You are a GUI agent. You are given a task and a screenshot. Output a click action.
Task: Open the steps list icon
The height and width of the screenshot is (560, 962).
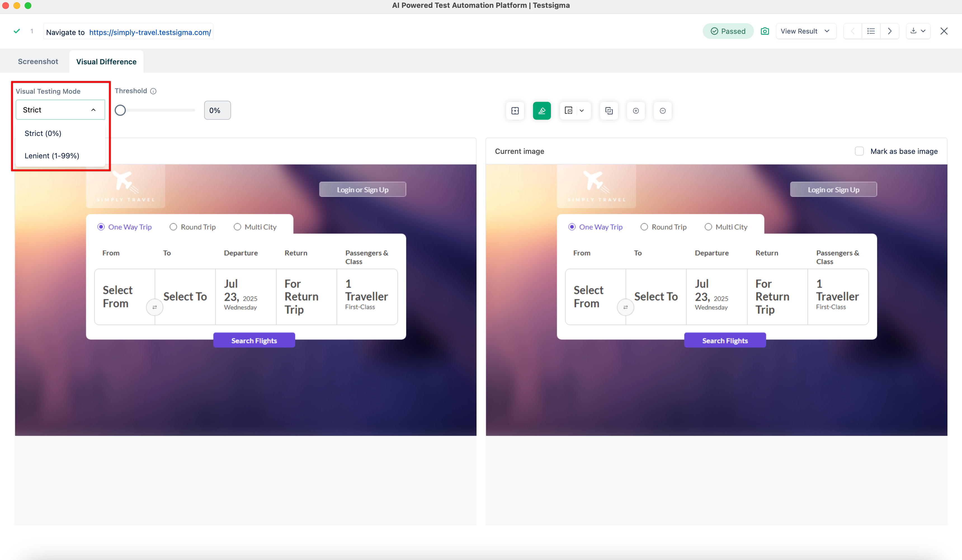871,31
